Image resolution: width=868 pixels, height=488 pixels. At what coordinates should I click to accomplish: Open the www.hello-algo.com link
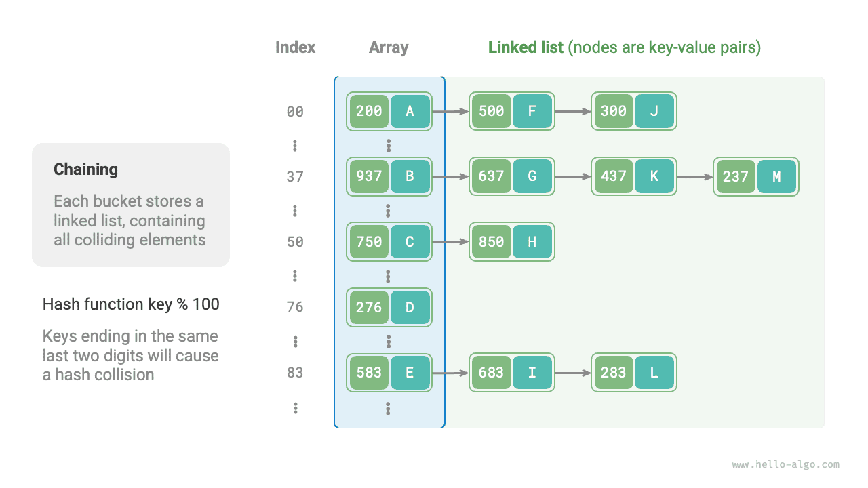tap(785, 465)
